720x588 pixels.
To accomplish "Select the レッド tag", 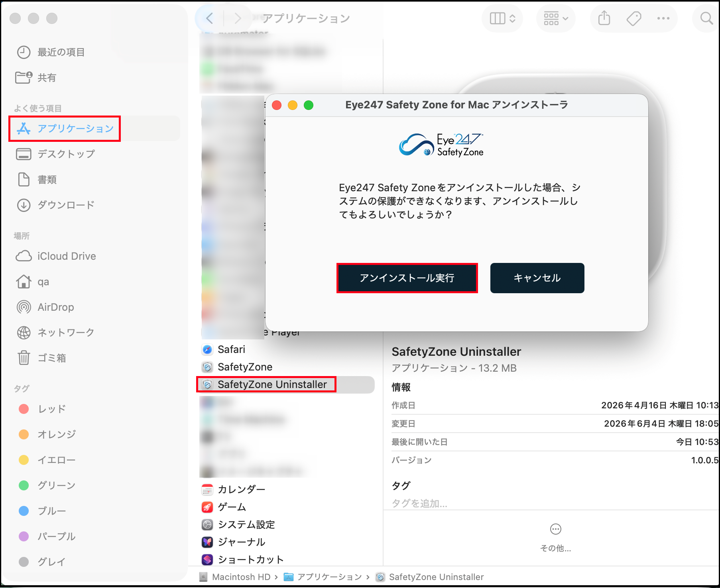I will pyautogui.click(x=42, y=409).
